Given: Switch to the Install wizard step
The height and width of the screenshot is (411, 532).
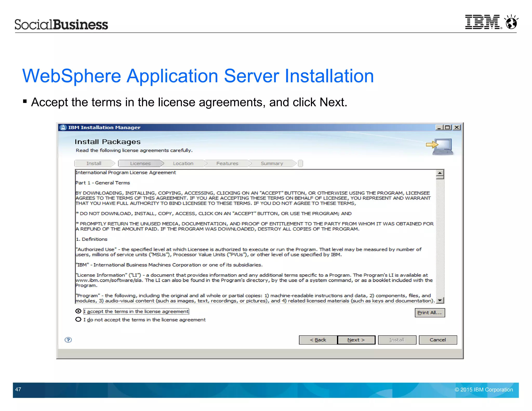Looking at the screenshot, I should (x=94, y=163).
